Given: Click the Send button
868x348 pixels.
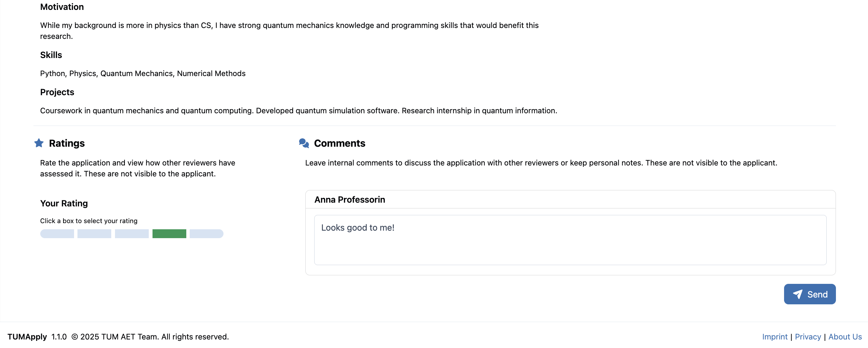Looking at the screenshot, I should pyautogui.click(x=810, y=294).
